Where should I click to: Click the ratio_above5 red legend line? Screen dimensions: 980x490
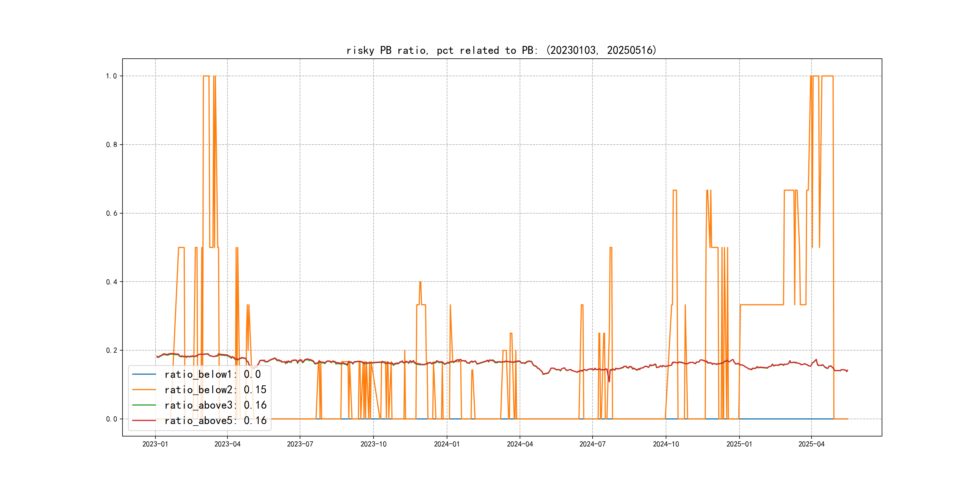click(144, 420)
